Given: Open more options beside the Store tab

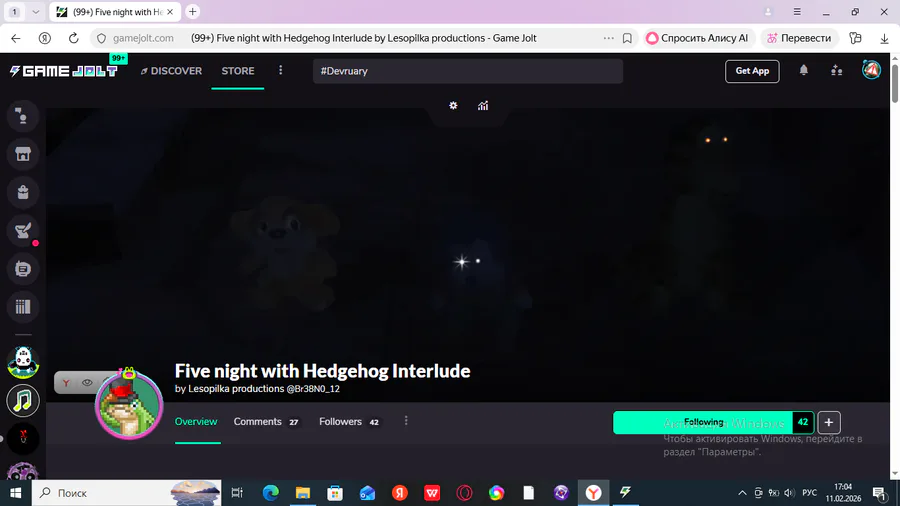Looking at the screenshot, I should coord(281,71).
